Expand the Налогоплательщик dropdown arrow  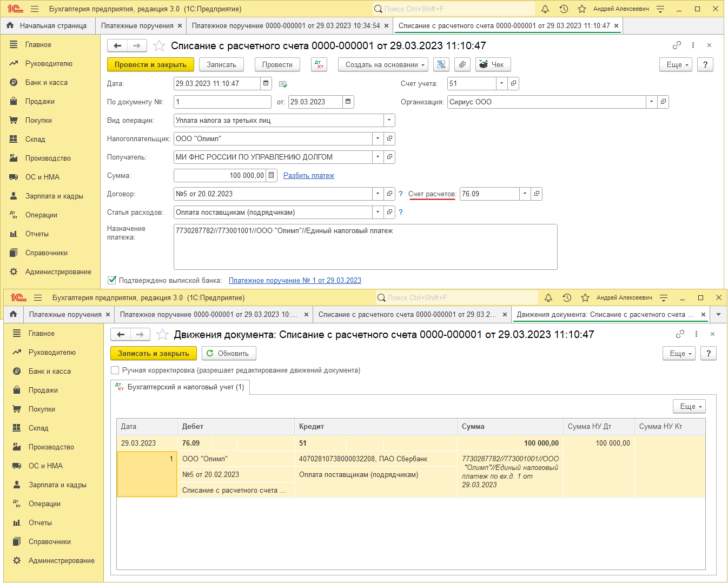[x=378, y=138]
